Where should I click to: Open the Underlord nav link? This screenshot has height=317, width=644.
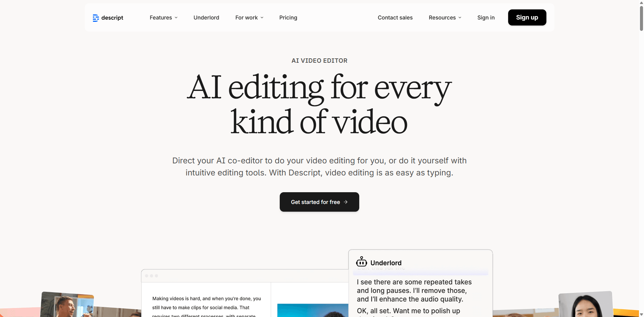pos(206,17)
